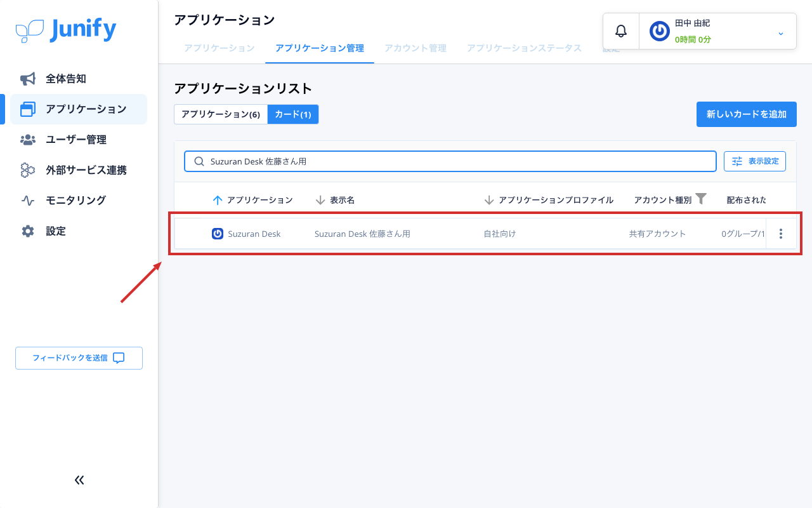Click the 0グループ distribution cell
This screenshot has height=508, width=812.
coord(743,234)
